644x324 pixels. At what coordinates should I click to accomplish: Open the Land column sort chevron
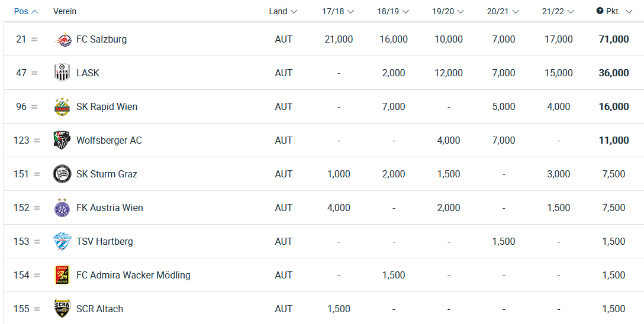click(294, 12)
